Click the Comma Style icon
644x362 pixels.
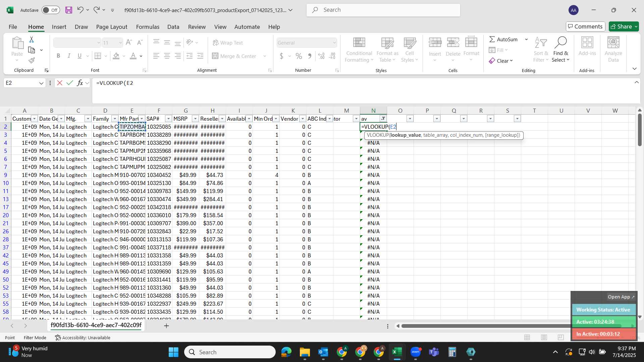pyautogui.click(x=310, y=56)
